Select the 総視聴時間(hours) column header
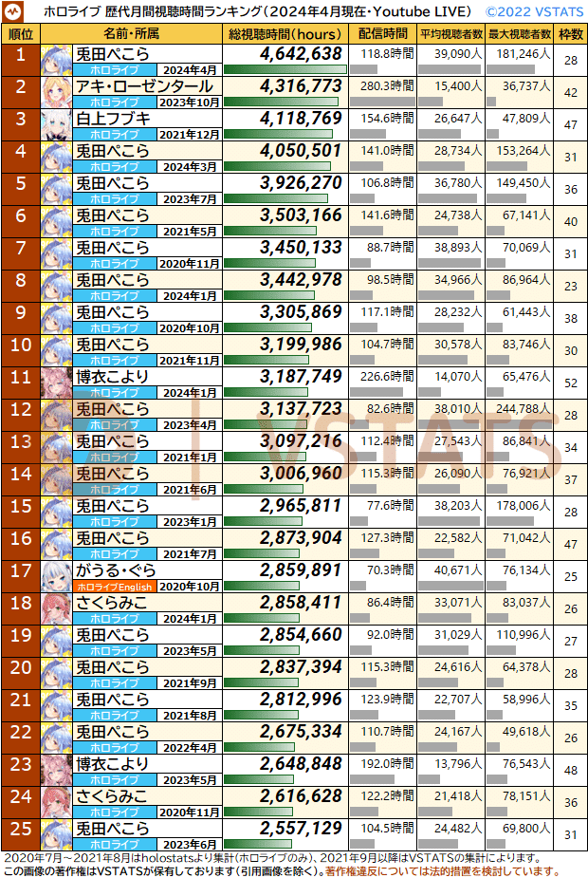The height and width of the screenshot is (878, 588). click(x=285, y=34)
